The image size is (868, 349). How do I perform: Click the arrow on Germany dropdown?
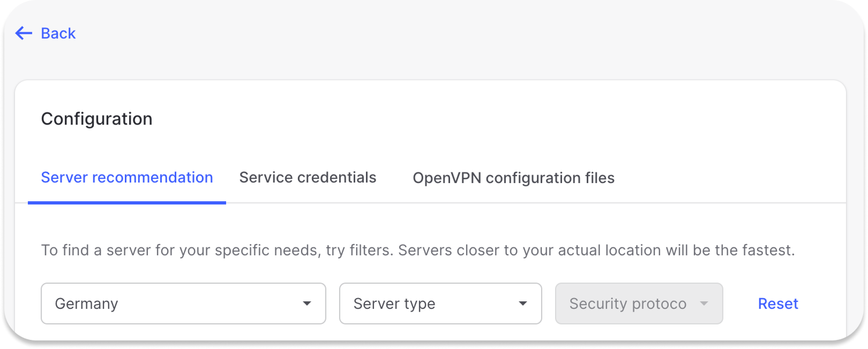[x=307, y=303]
